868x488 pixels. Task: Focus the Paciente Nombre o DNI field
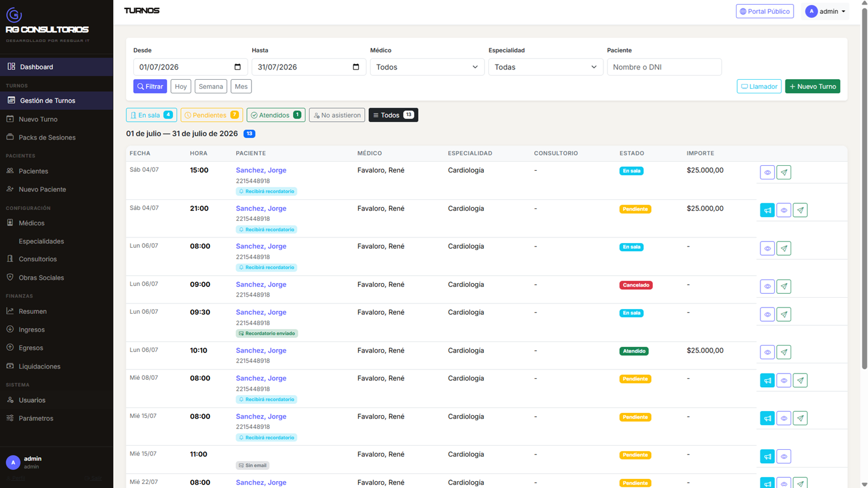coord(664,67)
